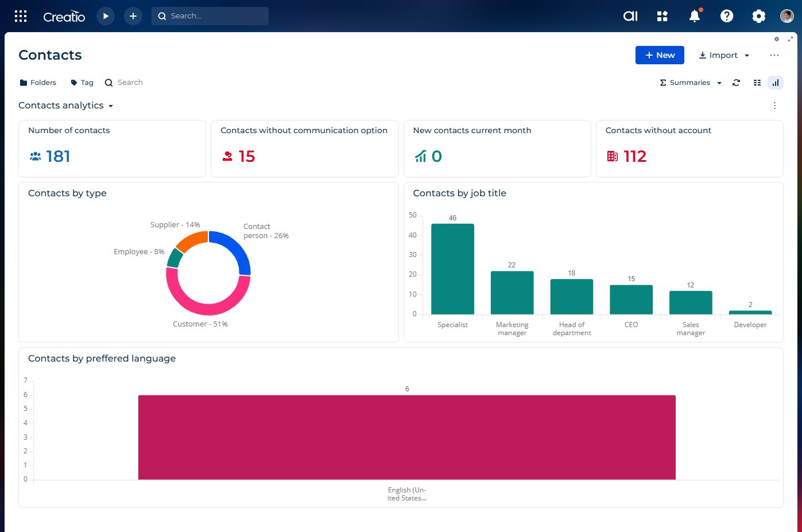
Task: Open the marketplace apps icon
Action: [662, 16]
